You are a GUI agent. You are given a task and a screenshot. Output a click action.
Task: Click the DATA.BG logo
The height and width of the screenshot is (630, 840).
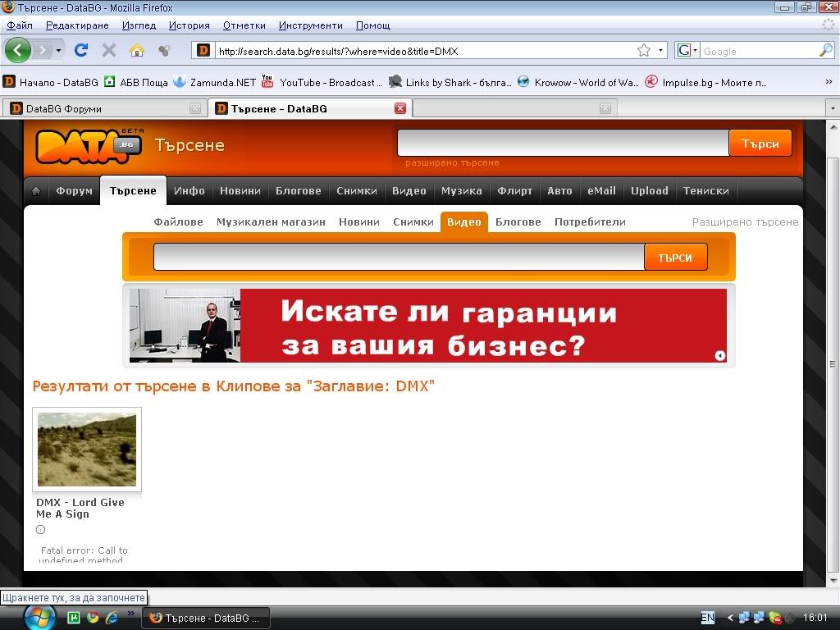(89, 146)
